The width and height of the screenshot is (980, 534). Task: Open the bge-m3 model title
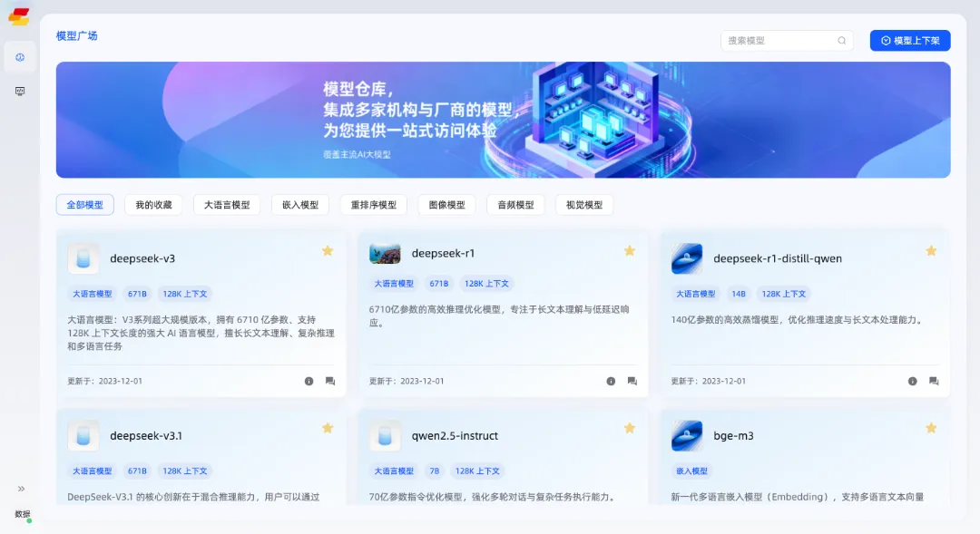(x=734, y=436)
